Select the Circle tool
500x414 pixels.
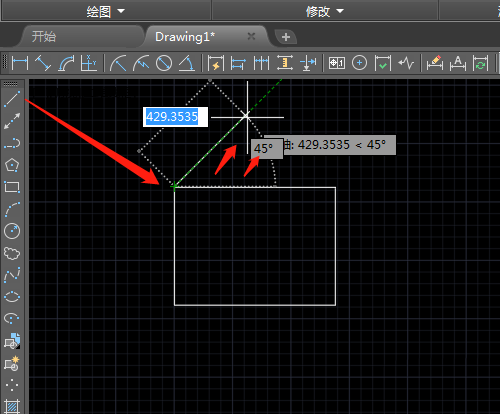point(12,231)
